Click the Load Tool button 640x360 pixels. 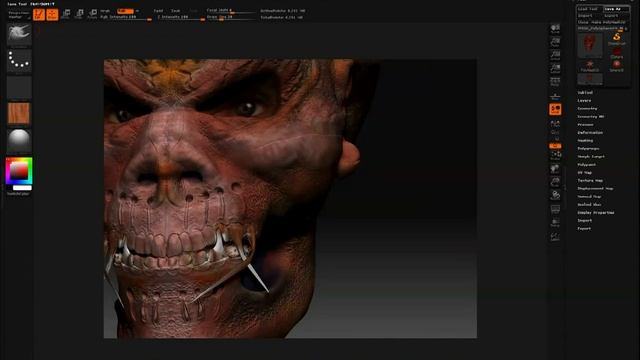(589, 9)
